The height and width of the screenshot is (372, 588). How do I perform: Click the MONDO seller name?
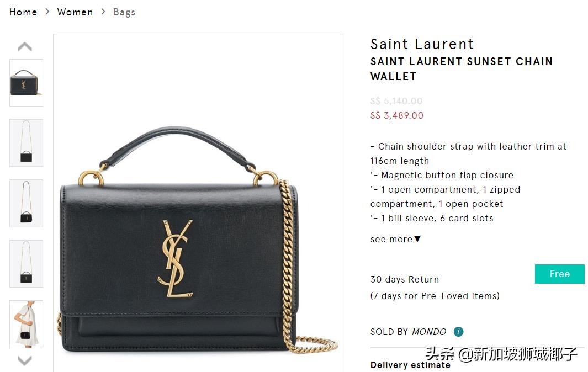point(429,332)
